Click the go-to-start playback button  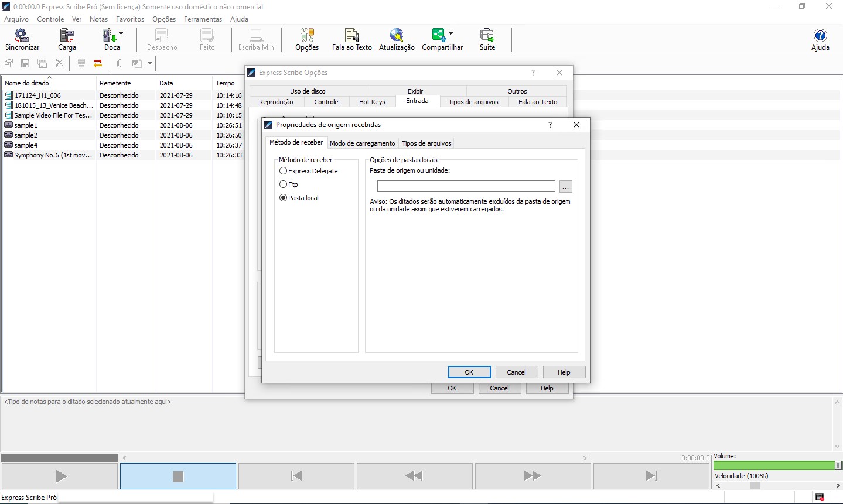[x=296, y=476]
